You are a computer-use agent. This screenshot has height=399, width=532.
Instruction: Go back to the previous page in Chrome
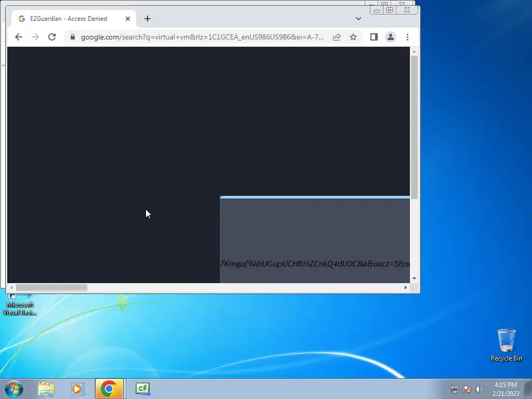tap(19, 37)
